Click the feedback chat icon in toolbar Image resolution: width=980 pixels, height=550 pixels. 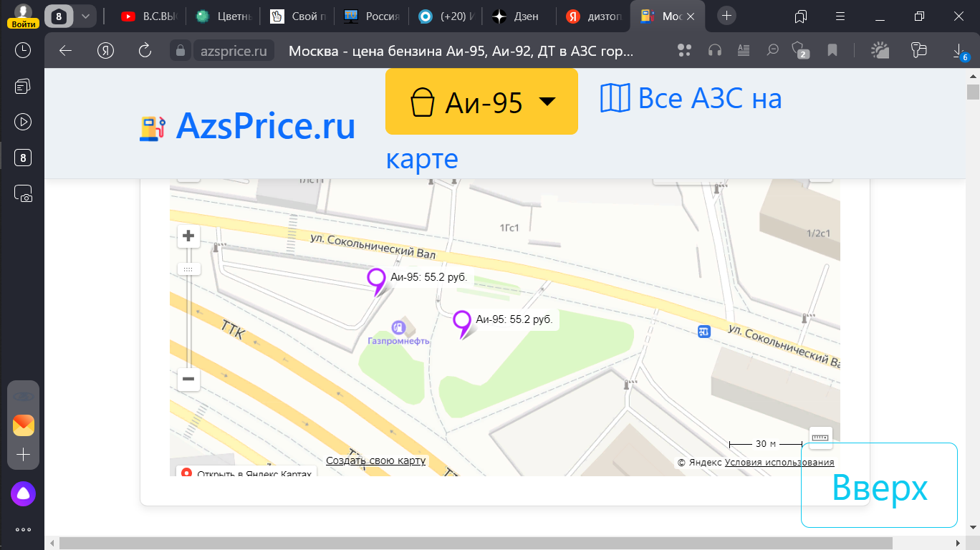tap(918, 50)
